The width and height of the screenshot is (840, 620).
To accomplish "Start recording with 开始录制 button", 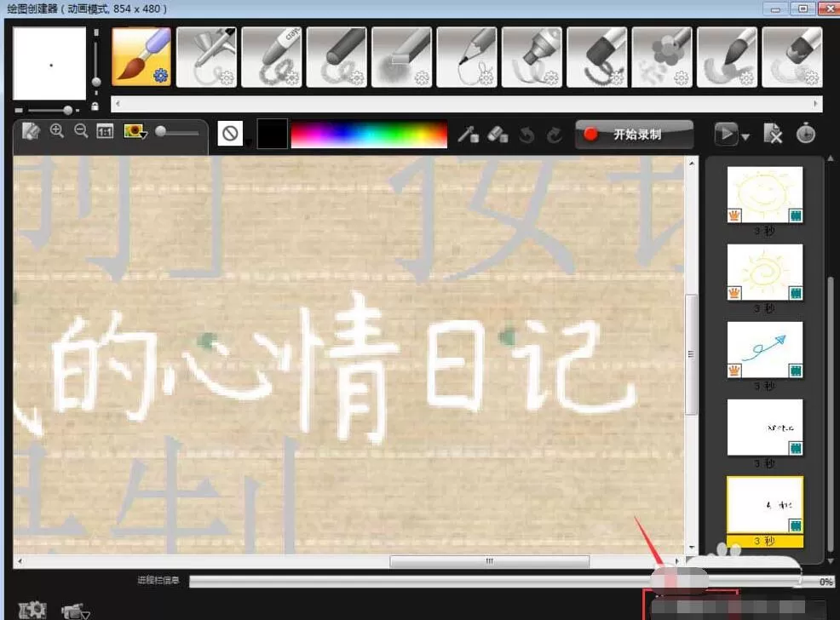I will 635,135.
